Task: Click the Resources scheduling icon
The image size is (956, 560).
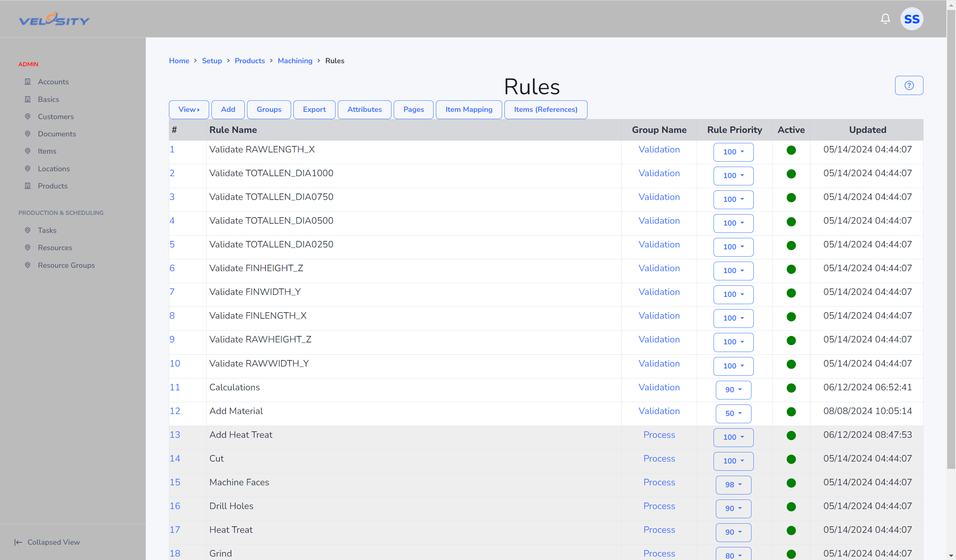Action: pos(28,247)
